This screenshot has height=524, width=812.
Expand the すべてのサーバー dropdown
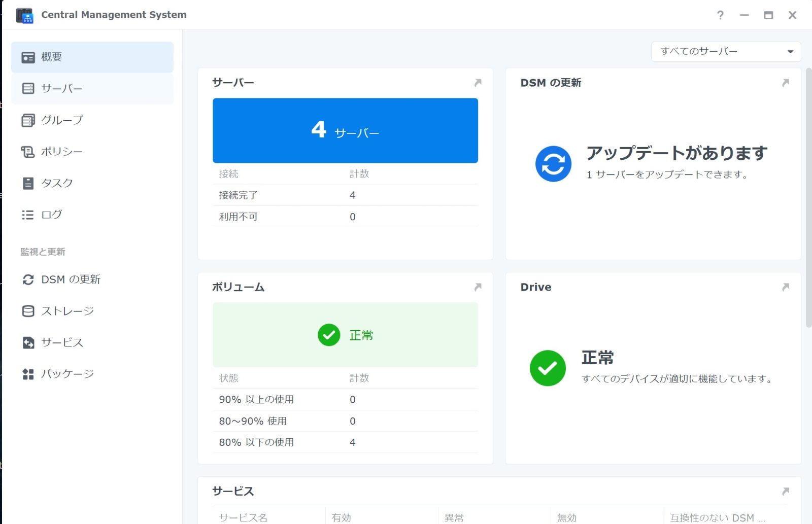(x=725, y=51)
